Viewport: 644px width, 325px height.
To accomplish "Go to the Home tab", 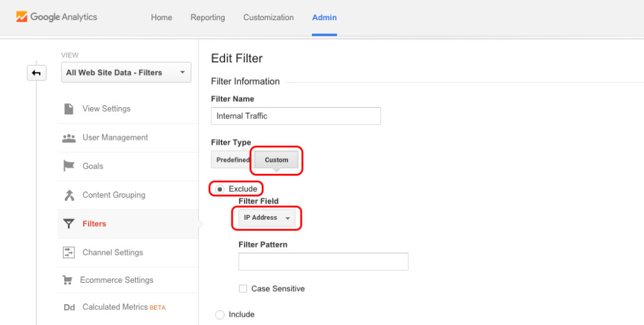I will point(162,17).
